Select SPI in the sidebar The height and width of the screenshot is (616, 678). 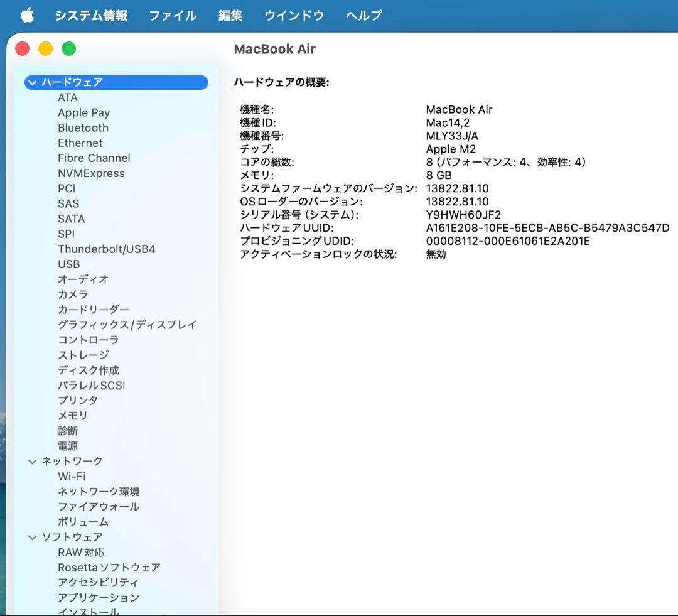tap(66, 234)
